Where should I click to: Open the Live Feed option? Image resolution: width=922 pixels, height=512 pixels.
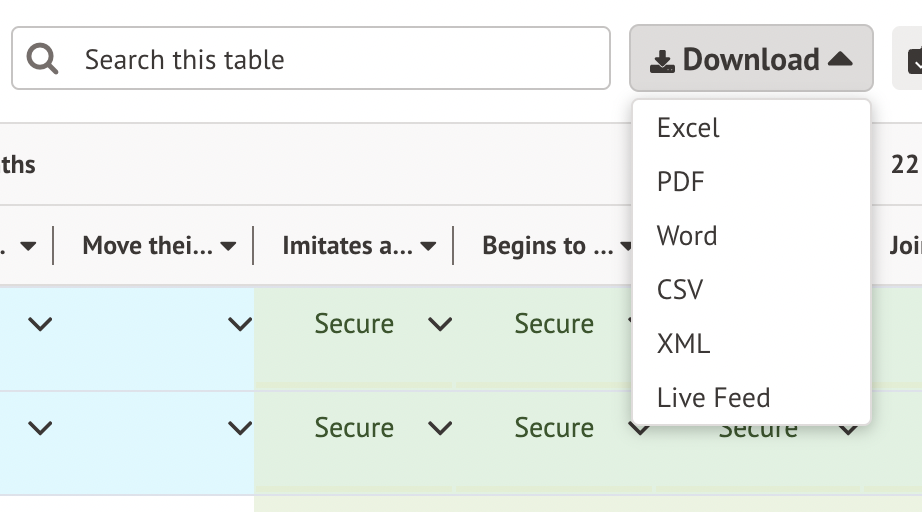click(x=713, y=398)
